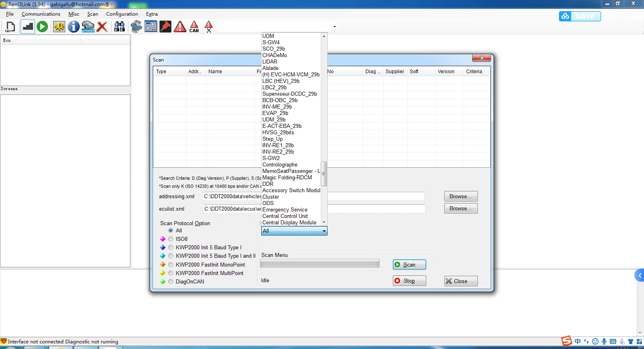
Task: Click the blue side panel arrow tab
Action: click(640, 275)
